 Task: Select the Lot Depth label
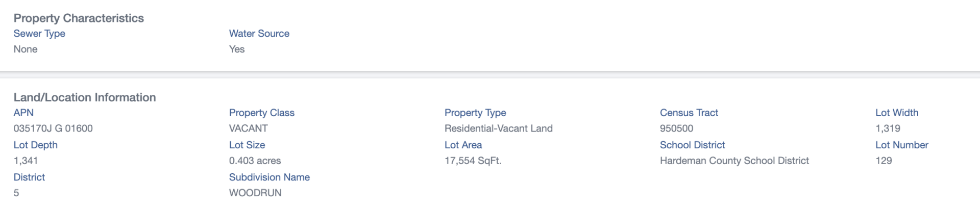point(36,145)
